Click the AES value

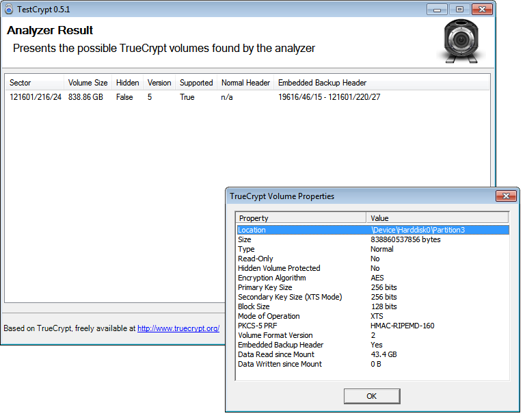click(377, 278)
